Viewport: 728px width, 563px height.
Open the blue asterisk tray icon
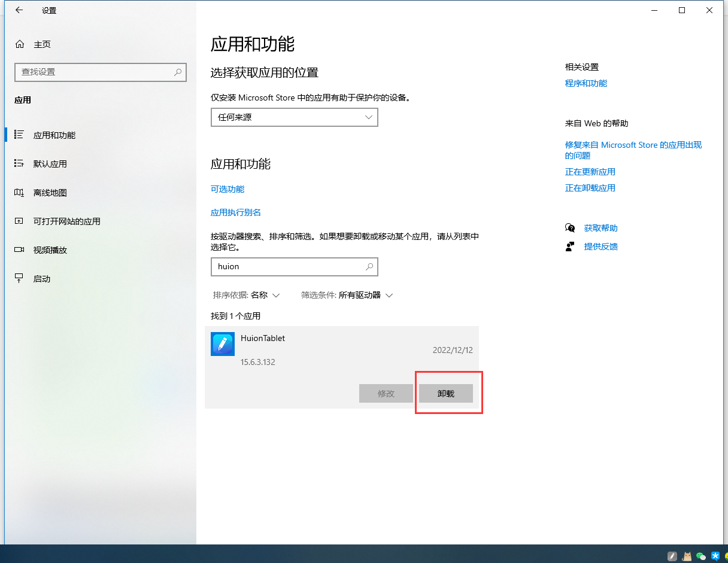click(x=715, y=556)
